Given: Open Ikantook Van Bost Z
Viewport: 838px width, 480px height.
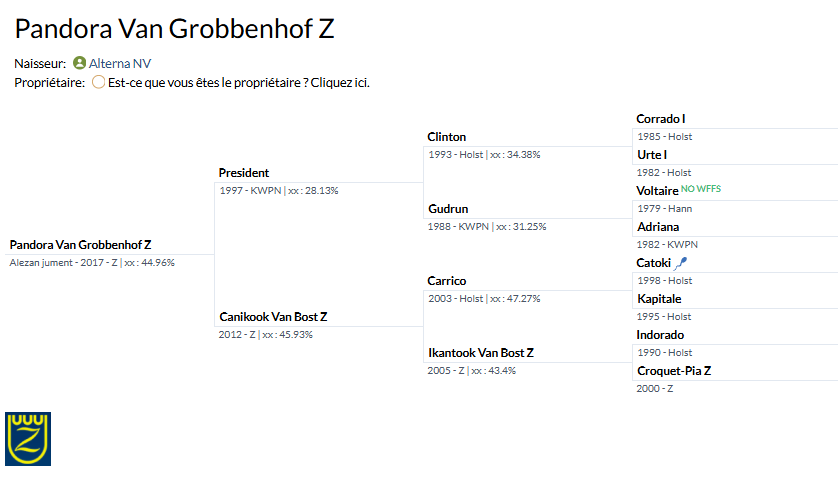Looking at the screenshot, I should tap(480, 353).
